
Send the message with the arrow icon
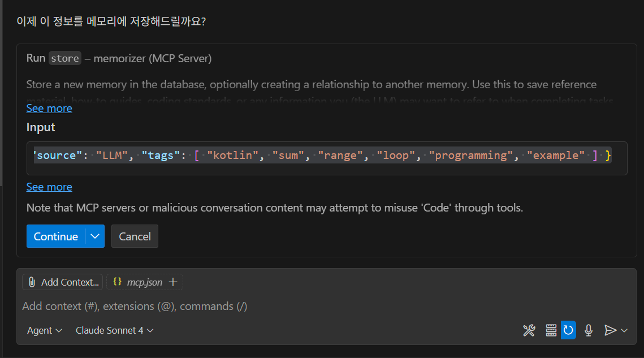click(610, 330)
